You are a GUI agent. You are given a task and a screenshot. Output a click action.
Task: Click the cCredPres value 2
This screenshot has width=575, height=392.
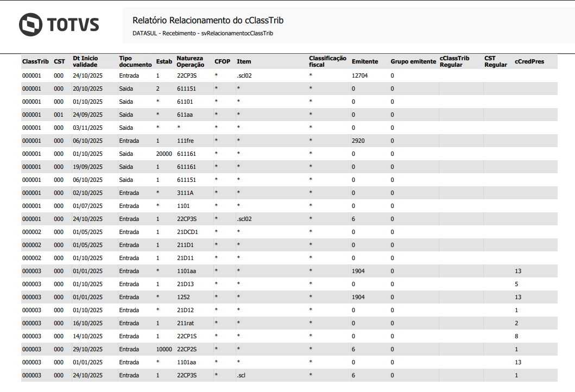click(516, 324)
